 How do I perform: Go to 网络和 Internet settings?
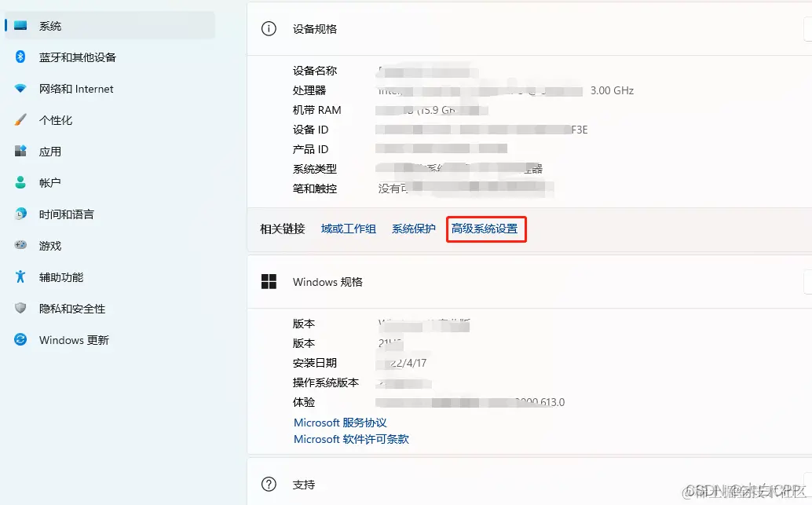tap(110, 89)
